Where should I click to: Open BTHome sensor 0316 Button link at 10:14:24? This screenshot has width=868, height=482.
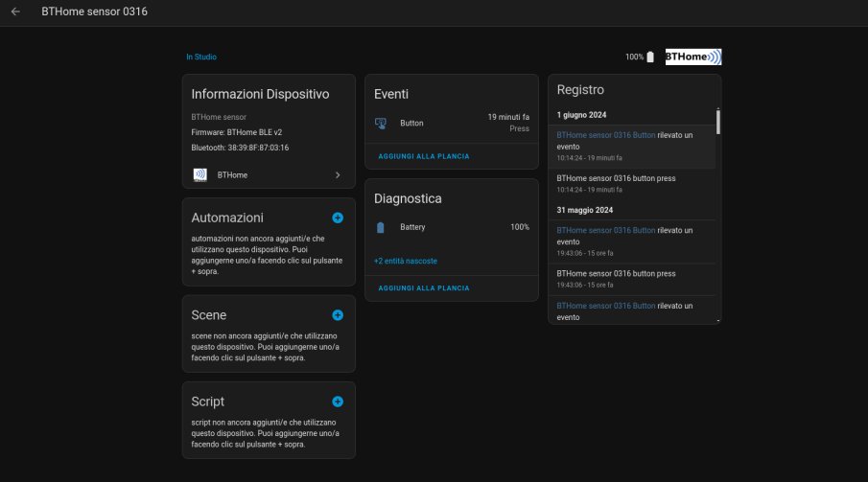[605, 135]
